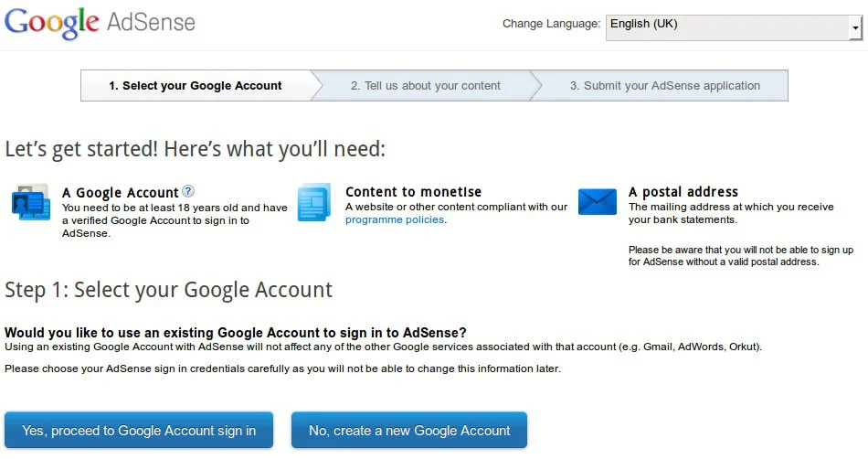868x459 pixels.
Task: Click the 'A Google Account' heading
Action: click(120, 192)
